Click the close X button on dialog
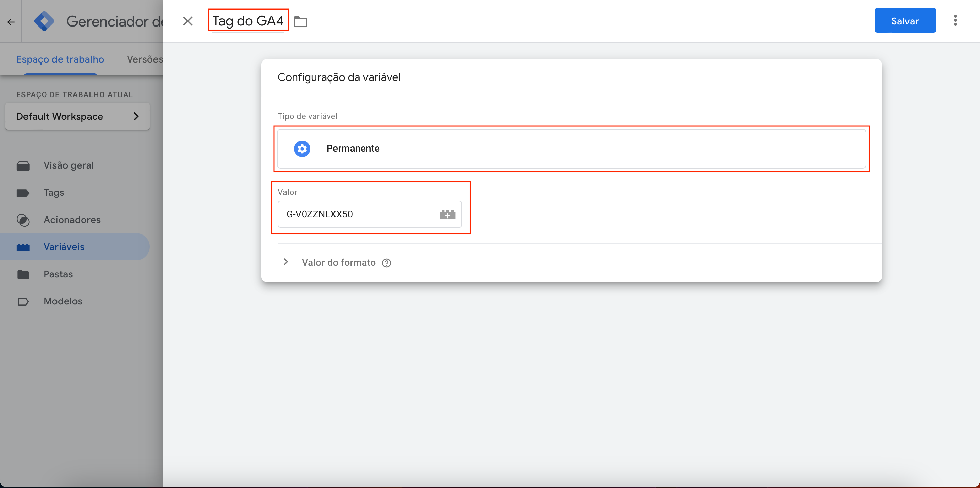Image resolution: width=980 pixels, height=488 pixels. (188, 21)
